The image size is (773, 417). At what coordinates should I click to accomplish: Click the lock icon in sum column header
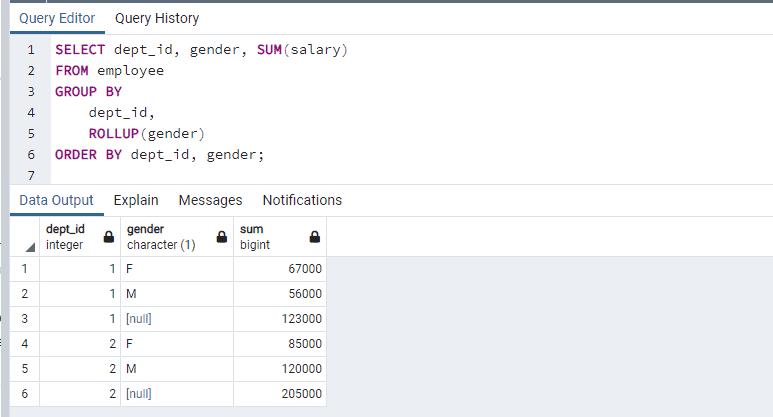[x=314, y=238]
